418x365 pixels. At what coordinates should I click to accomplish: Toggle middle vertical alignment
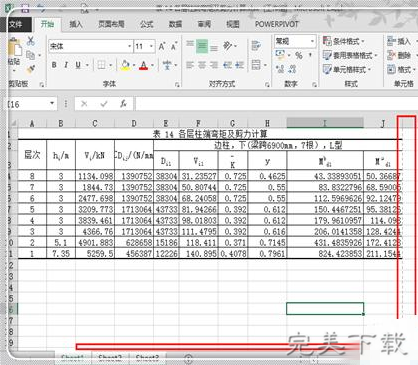(202, 46)
